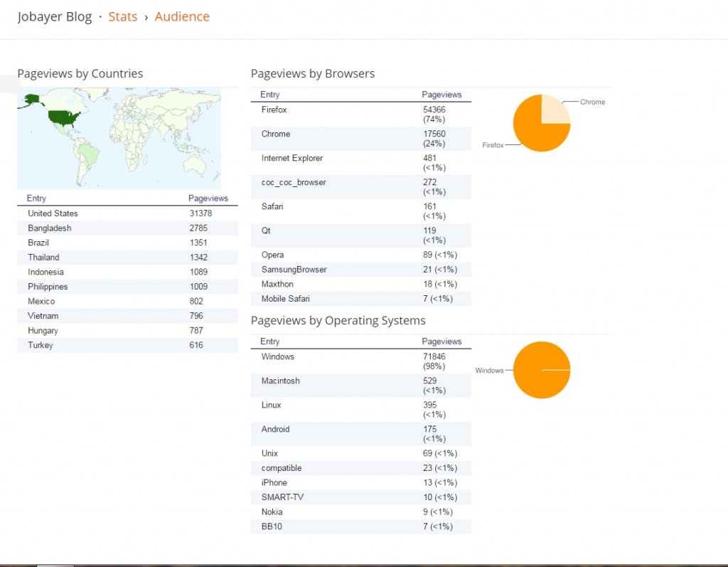728x567 pixels.
Task: Click Pageviews header in the Browsers table
Action: coord(441,95)
